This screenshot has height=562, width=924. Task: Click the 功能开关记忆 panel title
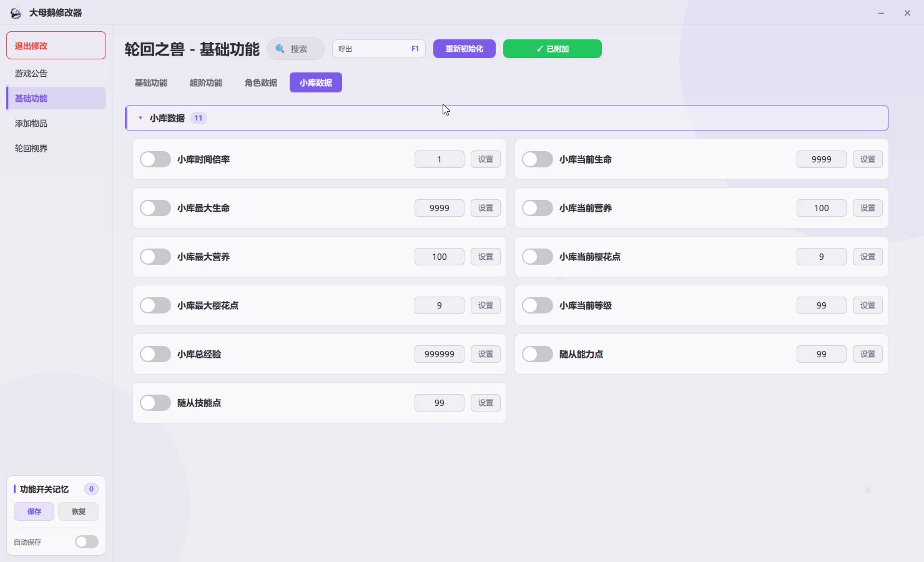(44, 490)
